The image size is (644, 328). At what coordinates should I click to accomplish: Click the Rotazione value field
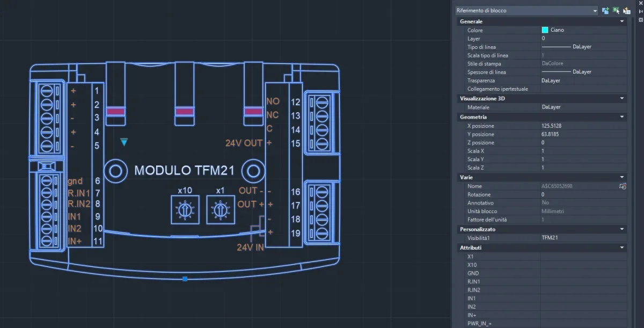[582, 194]
